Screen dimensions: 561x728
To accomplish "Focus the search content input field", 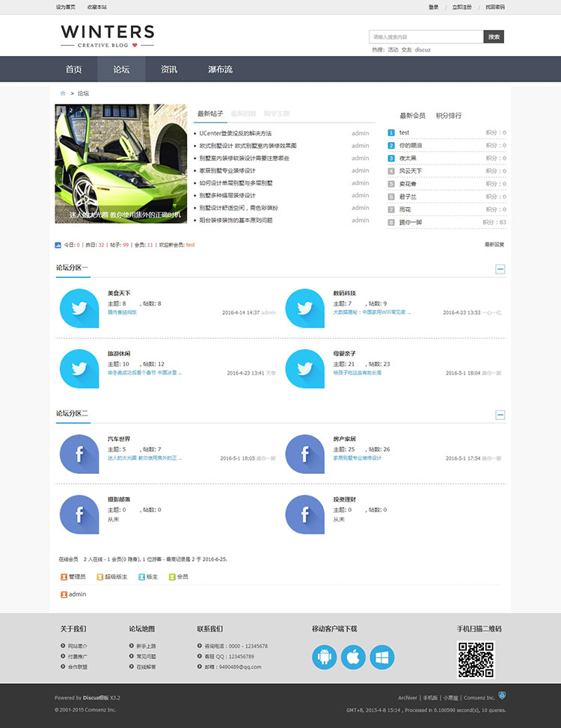I will (426, 37).
